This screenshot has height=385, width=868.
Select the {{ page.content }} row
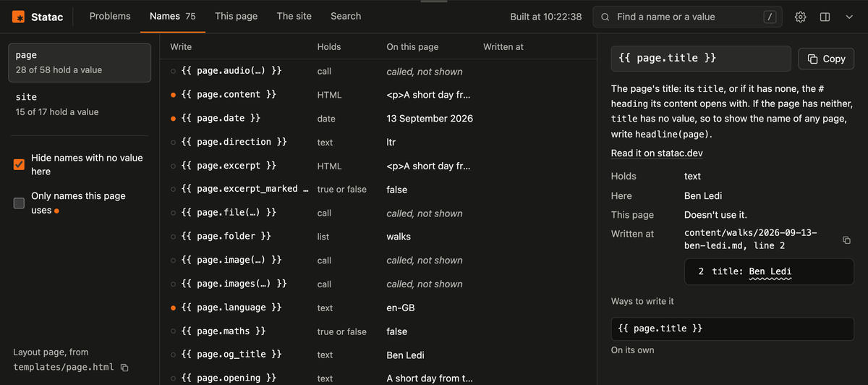tap(378, 95)
